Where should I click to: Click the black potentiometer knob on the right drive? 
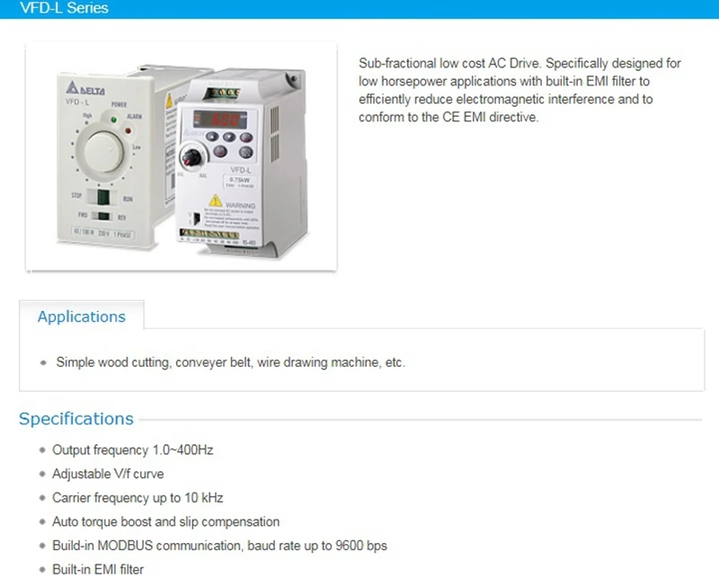tap(191, 156)
